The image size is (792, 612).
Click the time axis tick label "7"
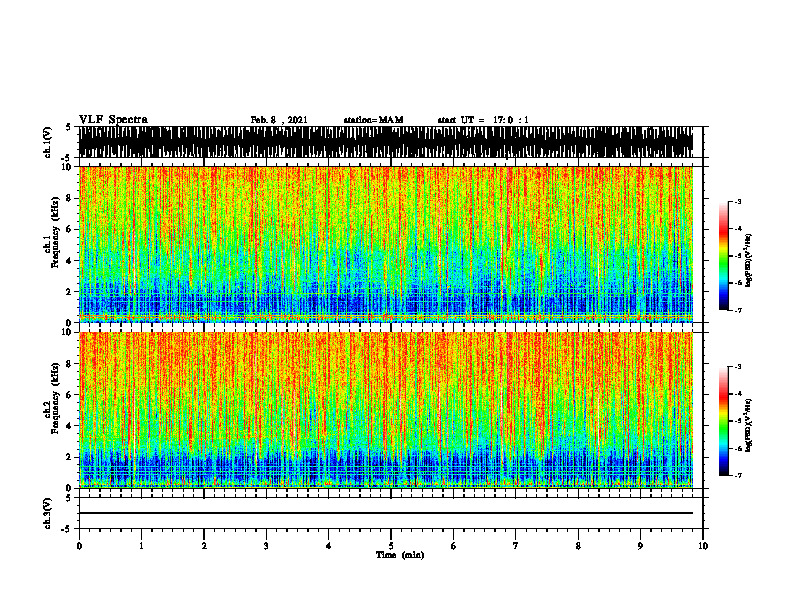point(516,546)
